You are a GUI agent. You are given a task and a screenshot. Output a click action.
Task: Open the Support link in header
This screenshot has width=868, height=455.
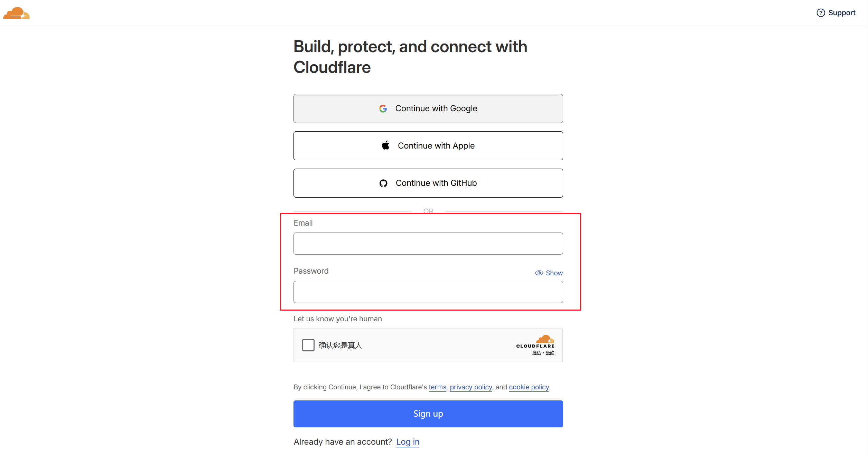(x=841, y=13)
